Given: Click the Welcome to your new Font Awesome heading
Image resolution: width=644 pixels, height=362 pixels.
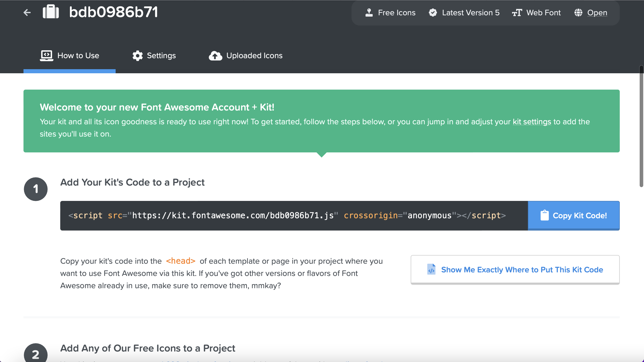Looking at the screenshot, I should pyautogui.click(x=157, y=107).
